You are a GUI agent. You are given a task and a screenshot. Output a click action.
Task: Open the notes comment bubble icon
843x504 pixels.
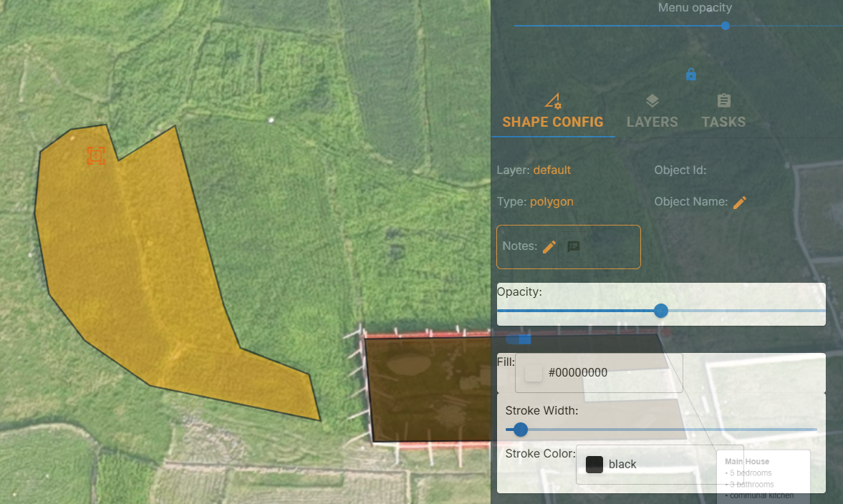coord(574,247)
